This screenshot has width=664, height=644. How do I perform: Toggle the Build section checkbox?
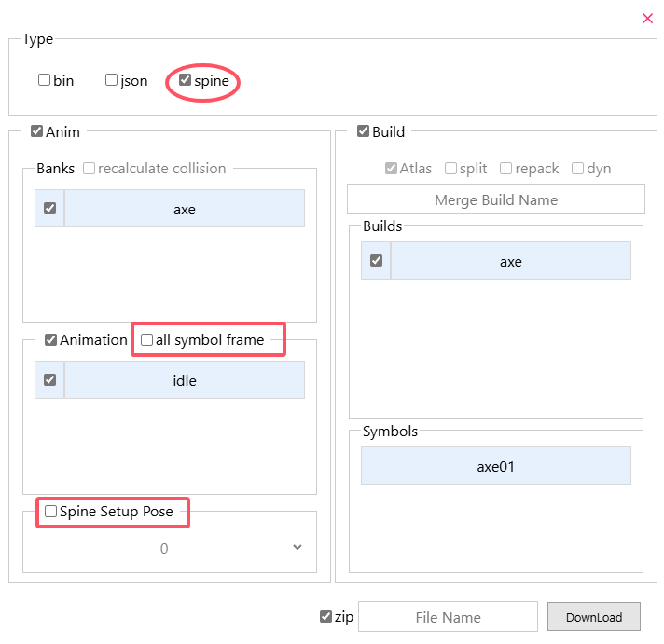tap(363, 132)
